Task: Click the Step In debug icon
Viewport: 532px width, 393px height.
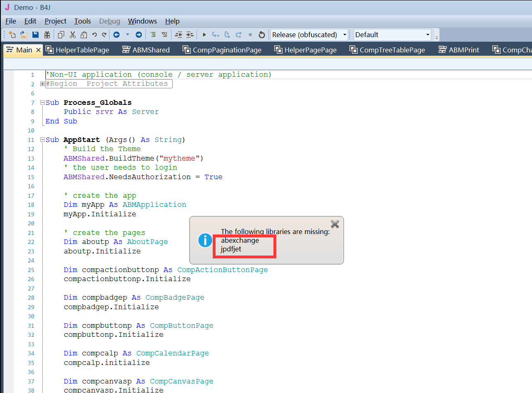Action: (215, 35)
